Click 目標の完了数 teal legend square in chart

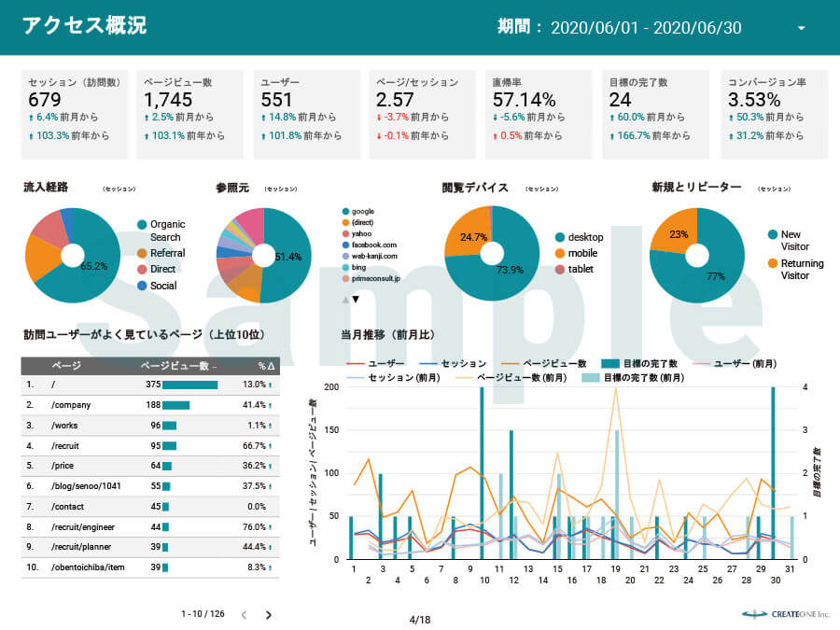pos(610,363)
